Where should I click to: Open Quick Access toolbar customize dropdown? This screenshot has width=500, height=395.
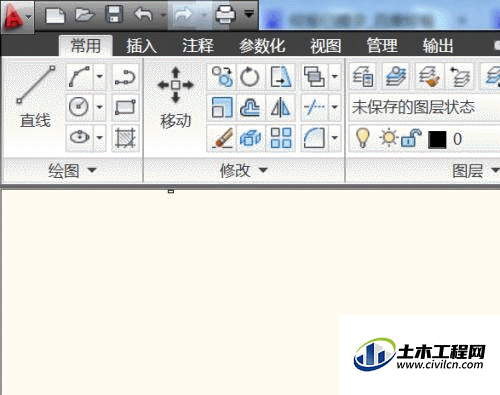pos(249,14)
